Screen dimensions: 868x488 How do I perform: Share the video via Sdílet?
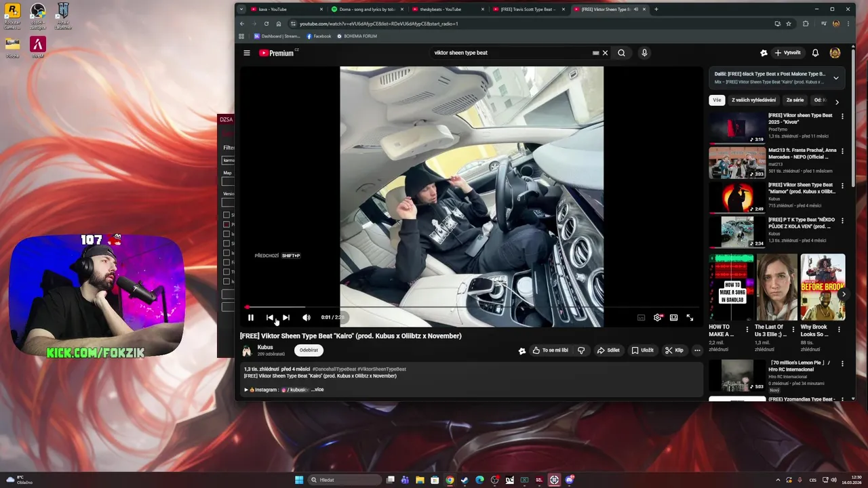pos(608,350)
